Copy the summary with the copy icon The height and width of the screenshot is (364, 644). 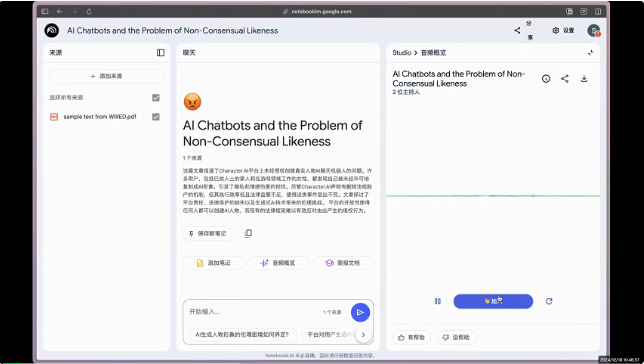point(248,233)
